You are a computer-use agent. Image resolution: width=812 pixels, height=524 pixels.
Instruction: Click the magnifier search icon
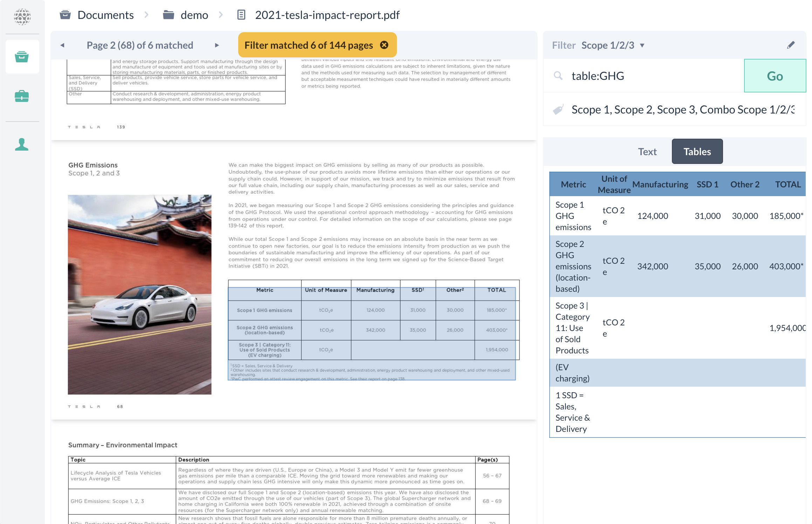(558, 76)
